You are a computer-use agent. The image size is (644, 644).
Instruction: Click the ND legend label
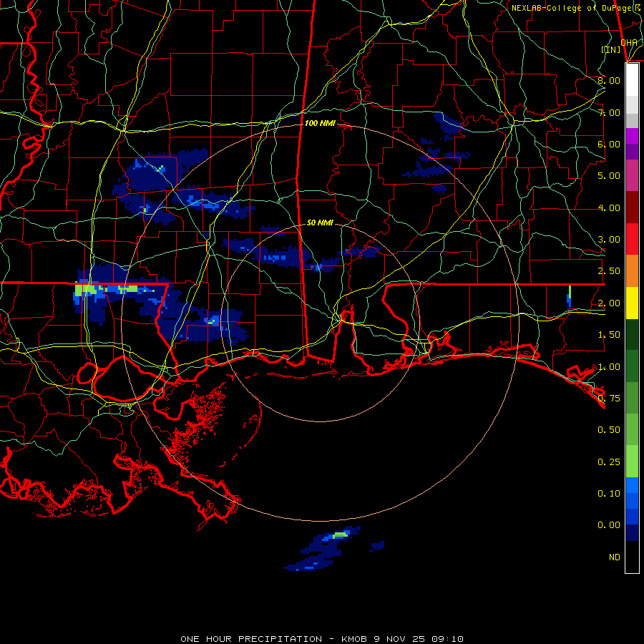(615, 557)
